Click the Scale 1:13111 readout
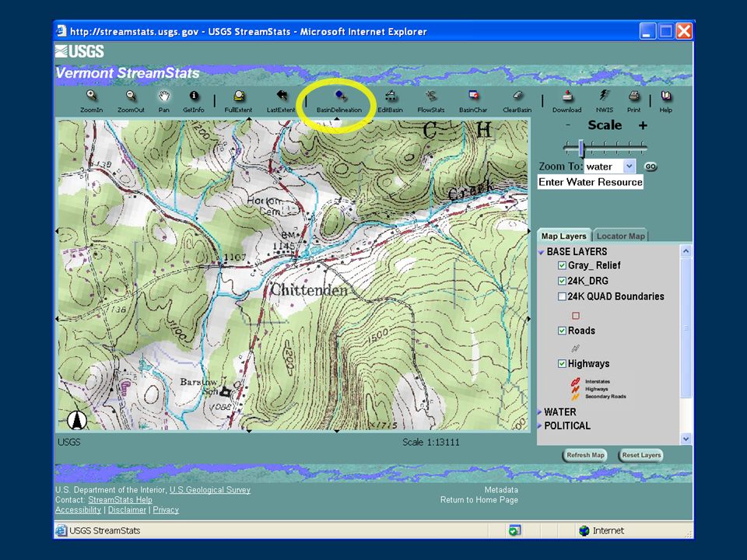The height and width of the screenshot is (560, 747). (x=430, y=443)
